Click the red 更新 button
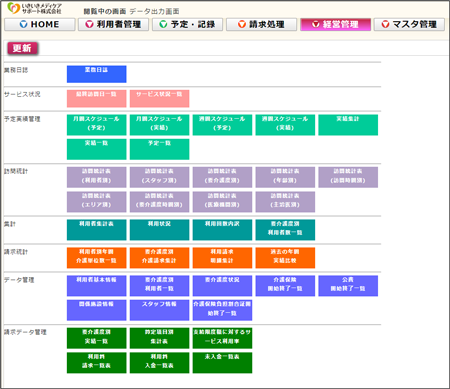 [22, 48]
